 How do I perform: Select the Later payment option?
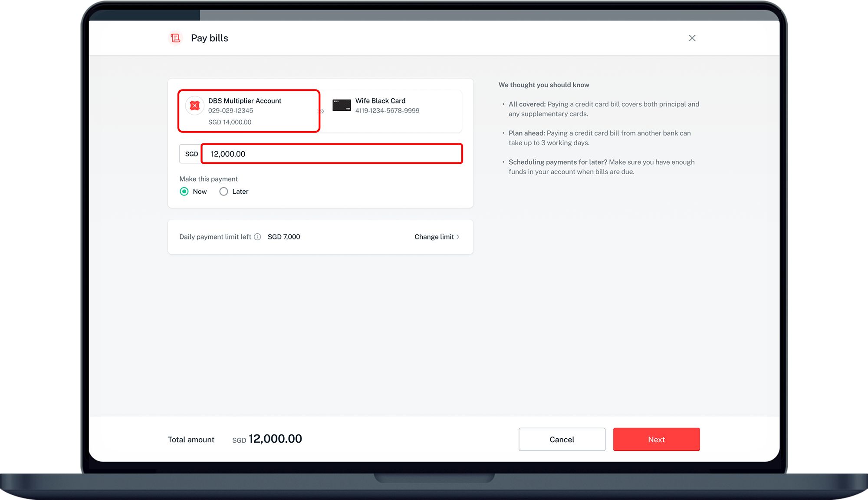click(x=224, y=191)
